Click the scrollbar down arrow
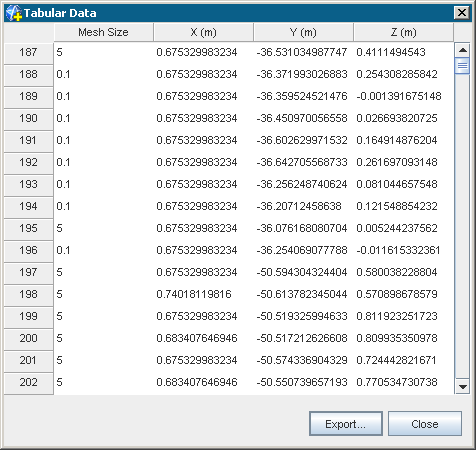This screenshot has width=476, height=450. click(462, 386)
